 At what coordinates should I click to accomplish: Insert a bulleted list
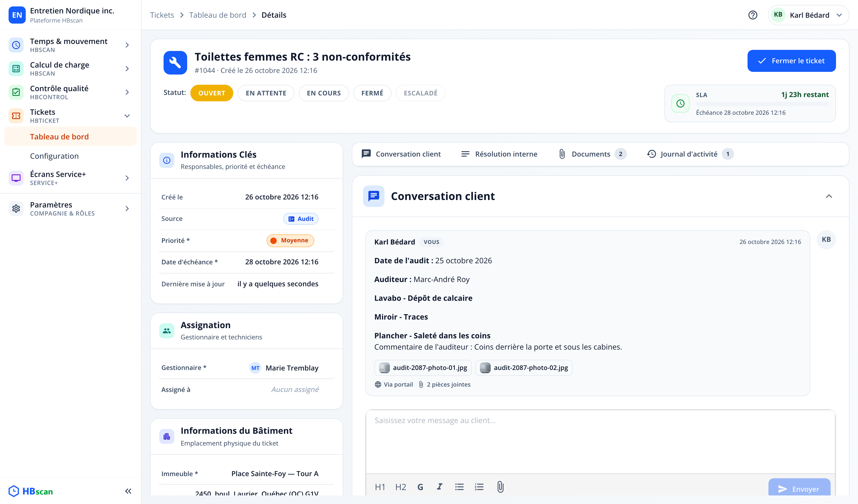click(x=459, y=487)
